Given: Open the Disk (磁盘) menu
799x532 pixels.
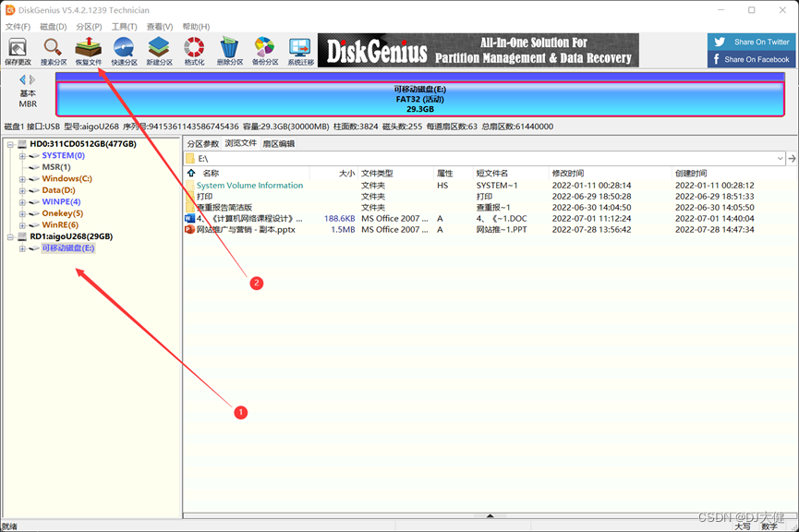Looking at the screenshot, I should (x=53, y=27).
